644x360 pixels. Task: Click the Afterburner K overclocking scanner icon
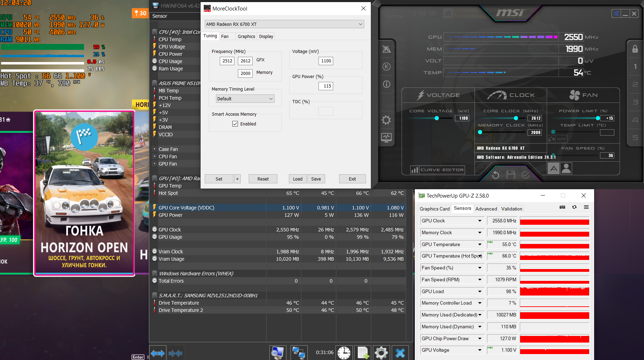(387, 67)
